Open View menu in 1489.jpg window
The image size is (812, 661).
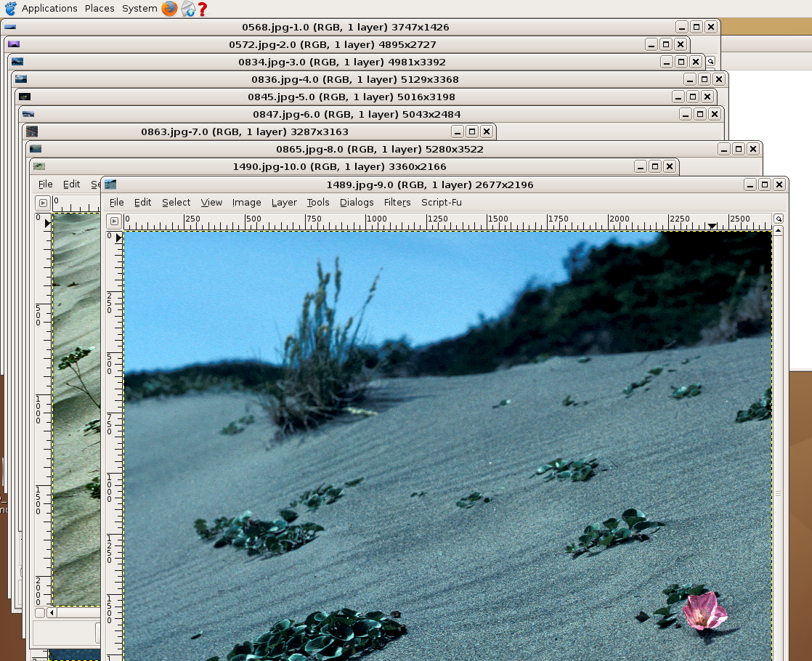click(x=211, y=203)
